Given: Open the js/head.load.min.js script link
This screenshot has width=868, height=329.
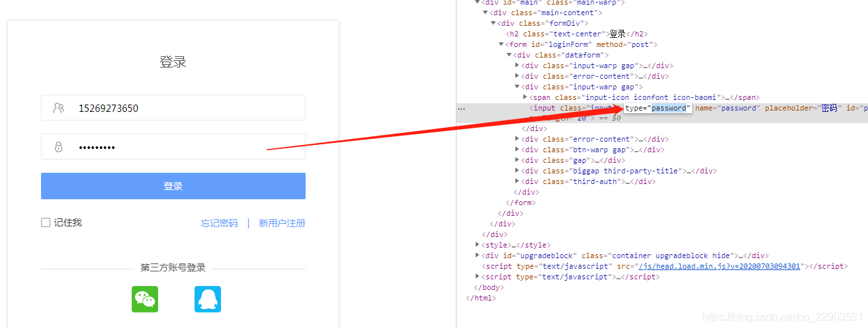Looking at the screenshot, I should (x=718, y=266).
